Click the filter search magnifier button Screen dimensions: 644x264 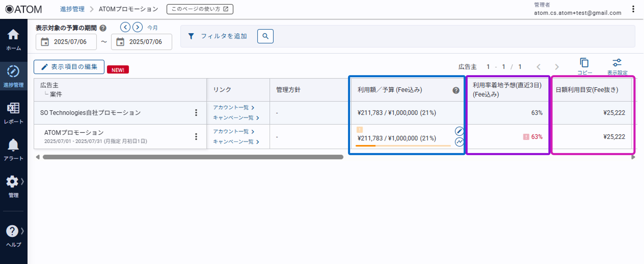click(265, 36)
